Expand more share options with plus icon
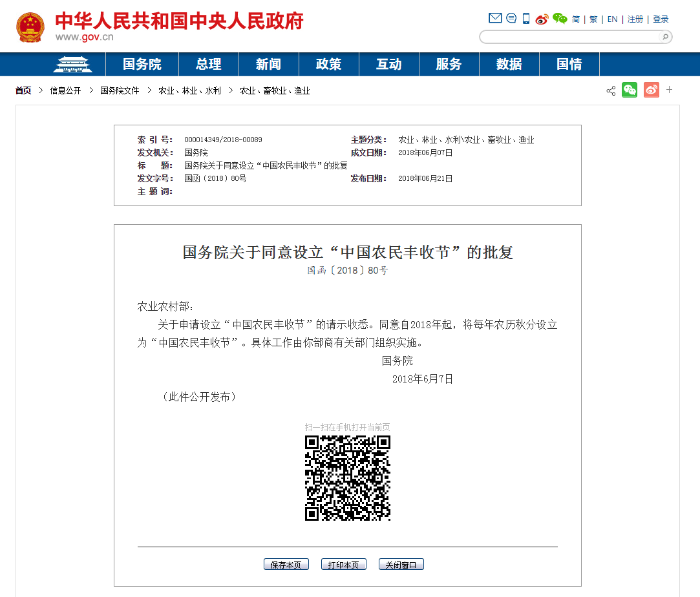 [x=670, y=90]
